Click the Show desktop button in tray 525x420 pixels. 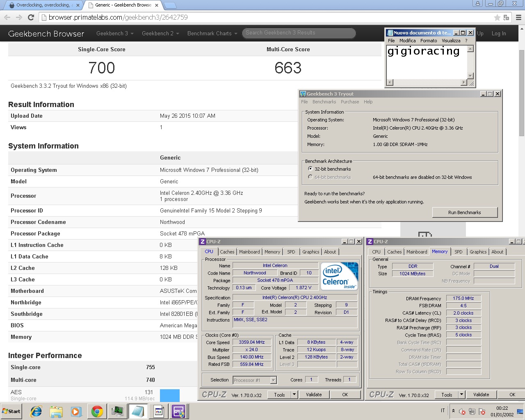(x=520, y=411)
